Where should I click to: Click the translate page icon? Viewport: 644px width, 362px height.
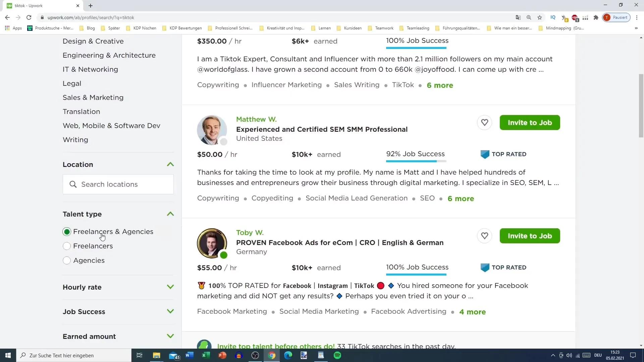coord(518,17)
